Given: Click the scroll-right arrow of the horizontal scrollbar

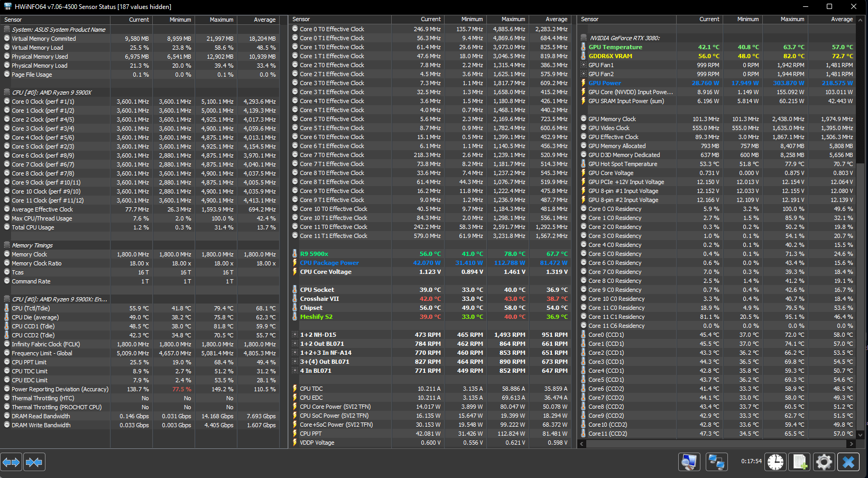Looking at the screenshot, I should coord(851,444).
